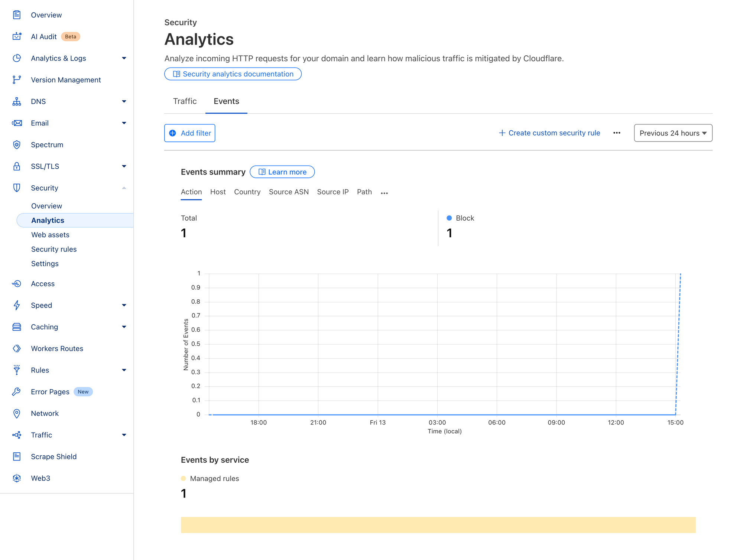Select the Country summary tab
This screenshot has width=743, height=560.
tap(247, 192)
